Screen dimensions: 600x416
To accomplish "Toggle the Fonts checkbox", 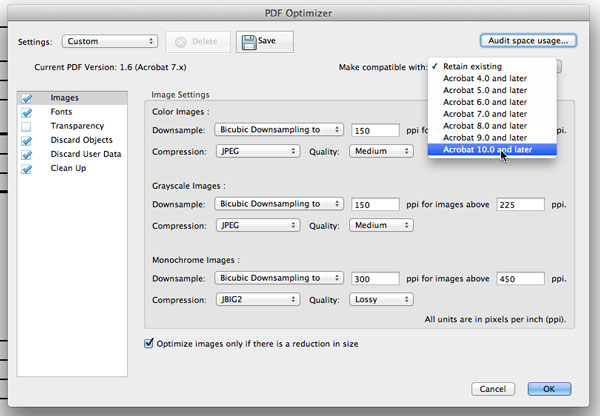I will coord(27,113).
